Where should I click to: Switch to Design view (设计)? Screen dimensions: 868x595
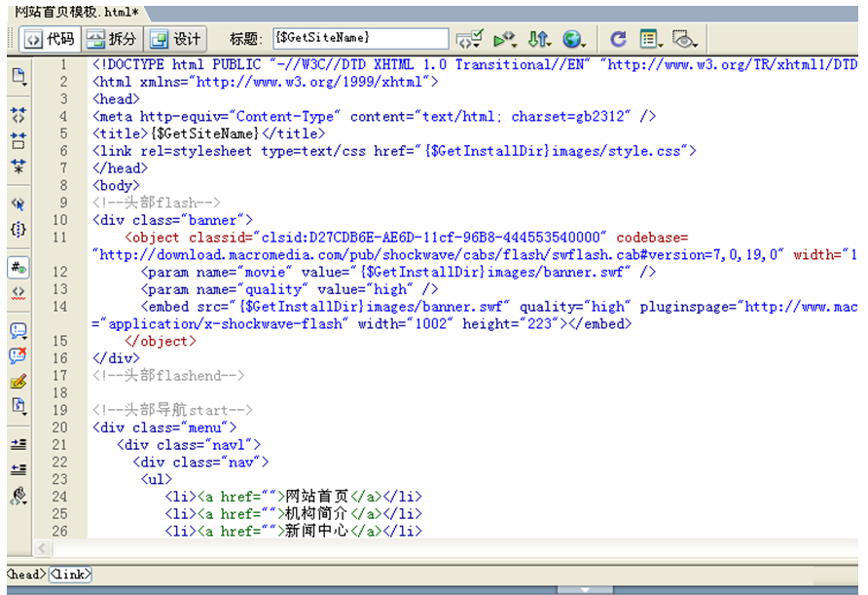[175, 39]
